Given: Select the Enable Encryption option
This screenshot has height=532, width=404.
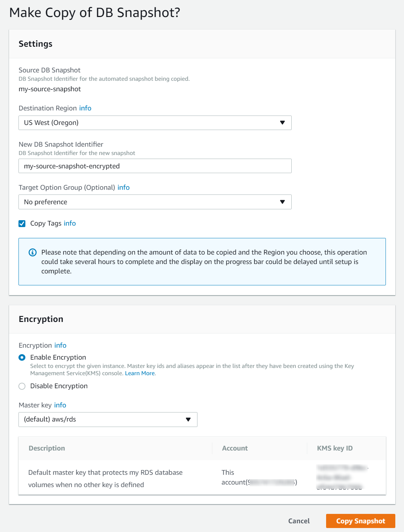Looking at the screenshot, I should (22, 357).
